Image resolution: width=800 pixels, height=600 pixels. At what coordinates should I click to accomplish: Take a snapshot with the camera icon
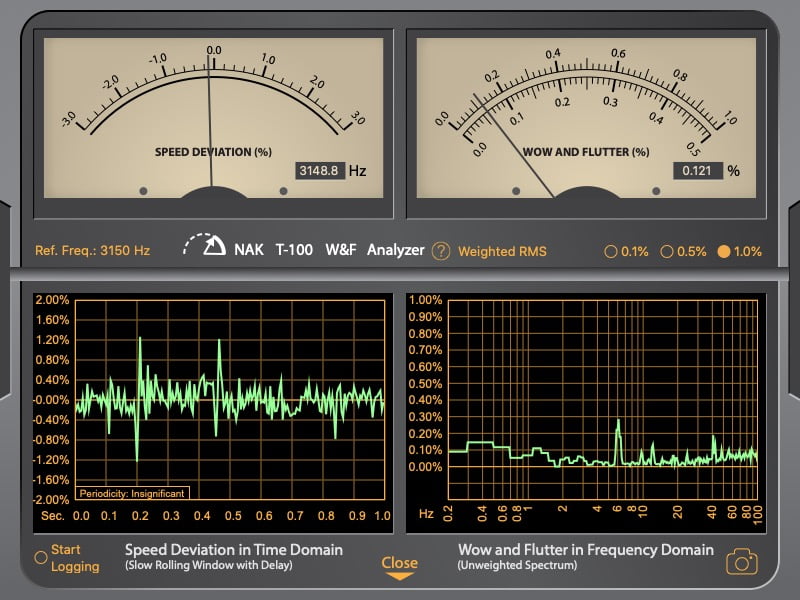[x=741, y=562]
